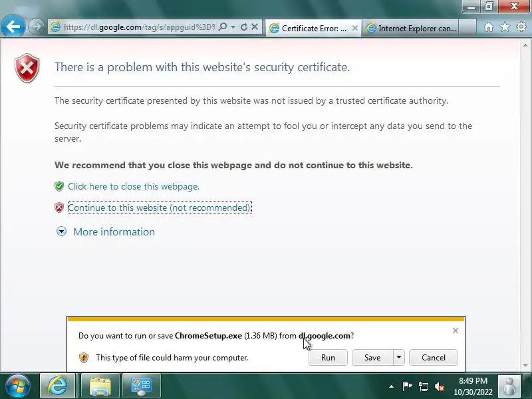Viewport: 532px width, 399px height.
Task: Open the Tools gear menu
Action: point(521,27)
